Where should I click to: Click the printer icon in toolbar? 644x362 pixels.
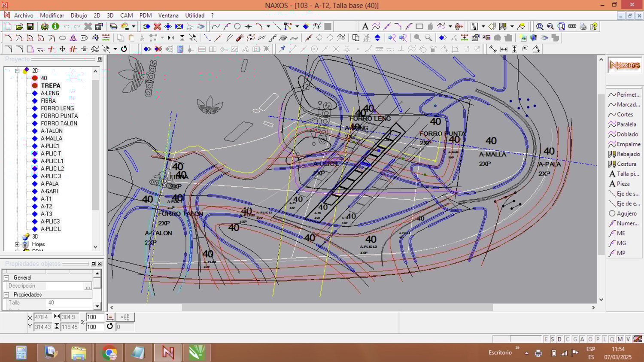coord(583,27)
